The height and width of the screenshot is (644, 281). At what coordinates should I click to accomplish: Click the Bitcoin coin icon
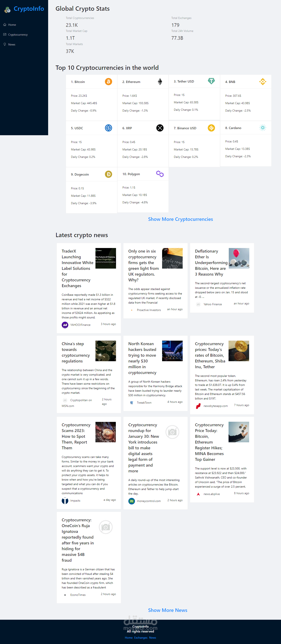click(x=108, y=82)
